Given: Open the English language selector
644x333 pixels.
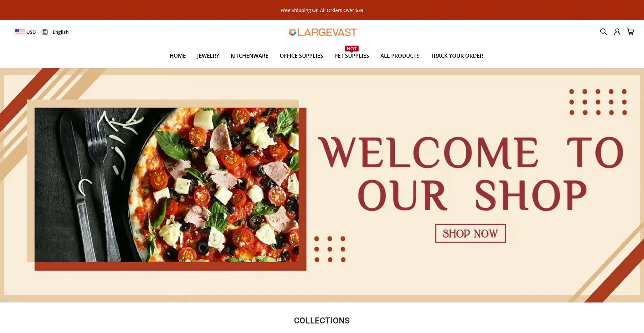Looking at the screenshot, I should tap(60, 32).
